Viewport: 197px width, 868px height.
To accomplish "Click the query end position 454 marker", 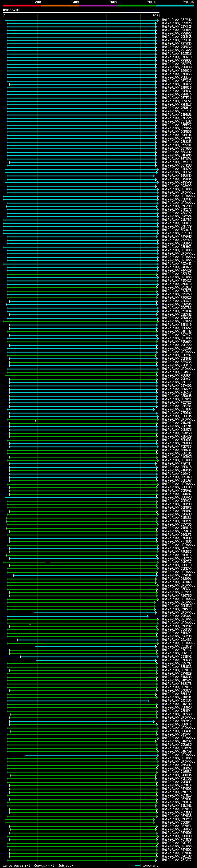I will (155, 15).
